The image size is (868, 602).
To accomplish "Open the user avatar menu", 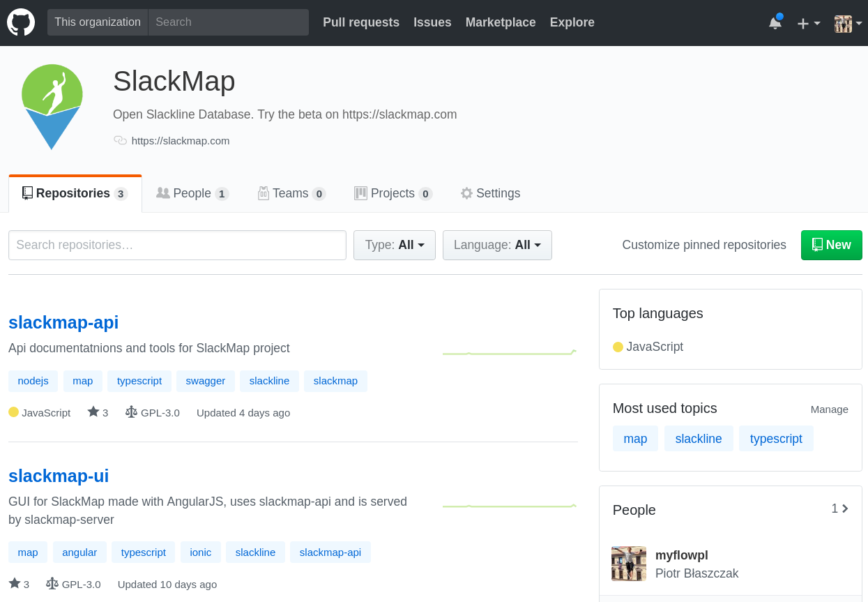I will click(848, 23).
